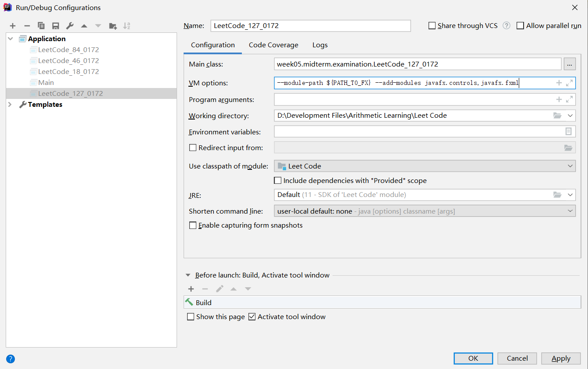Browse for the main class
Image resolution: width=588 pixels, height=369 pixels.
click(x=570, y=63)
